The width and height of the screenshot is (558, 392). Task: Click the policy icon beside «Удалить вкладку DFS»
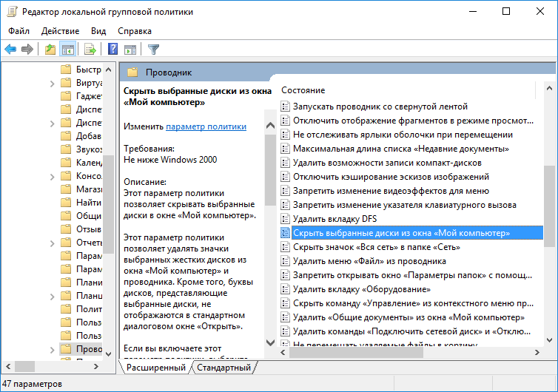pyautogui.click(x=286, y=219)
